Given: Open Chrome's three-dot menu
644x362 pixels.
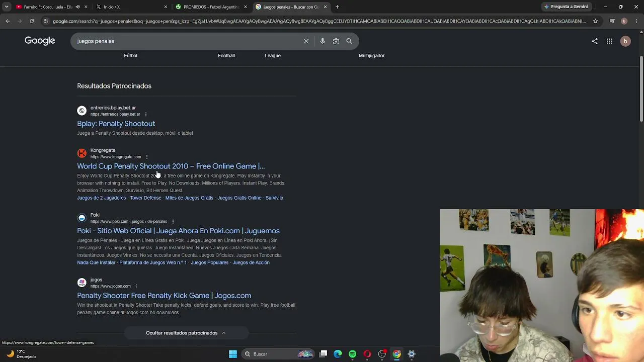Looking at the screenshot, I should [636, 21].
